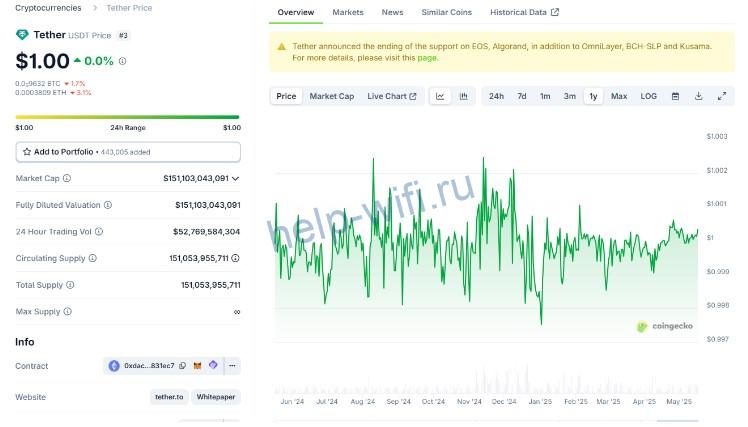Go to Cryptocurrencies breadcrumb
The width and height of the screenshot is (748, 427).
point(48,8)
